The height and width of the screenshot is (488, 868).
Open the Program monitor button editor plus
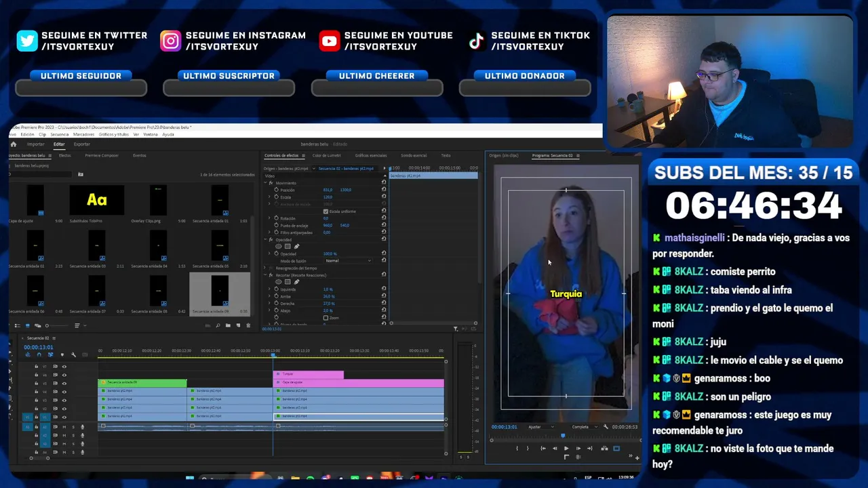[637, 457]
